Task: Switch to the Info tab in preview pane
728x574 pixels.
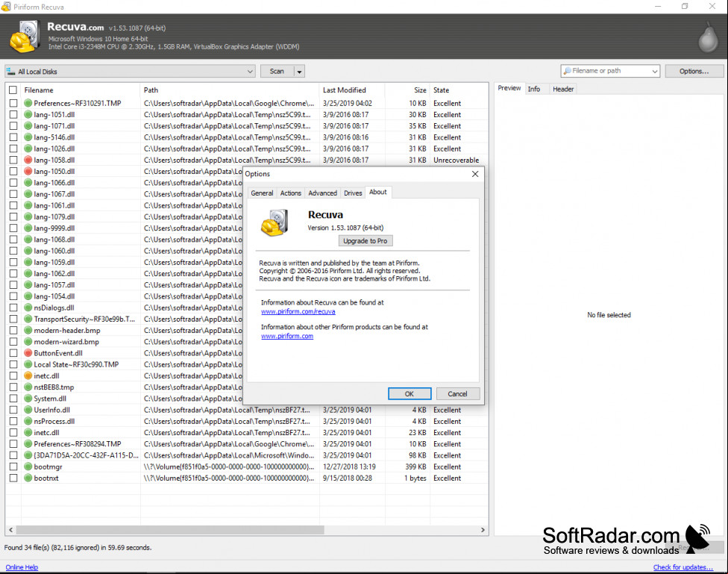Action: tap(534, 89)
